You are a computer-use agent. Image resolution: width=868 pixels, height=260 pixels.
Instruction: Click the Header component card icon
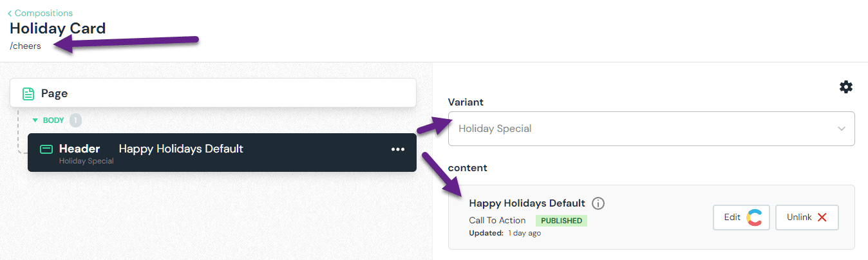(x=46, y=149)
